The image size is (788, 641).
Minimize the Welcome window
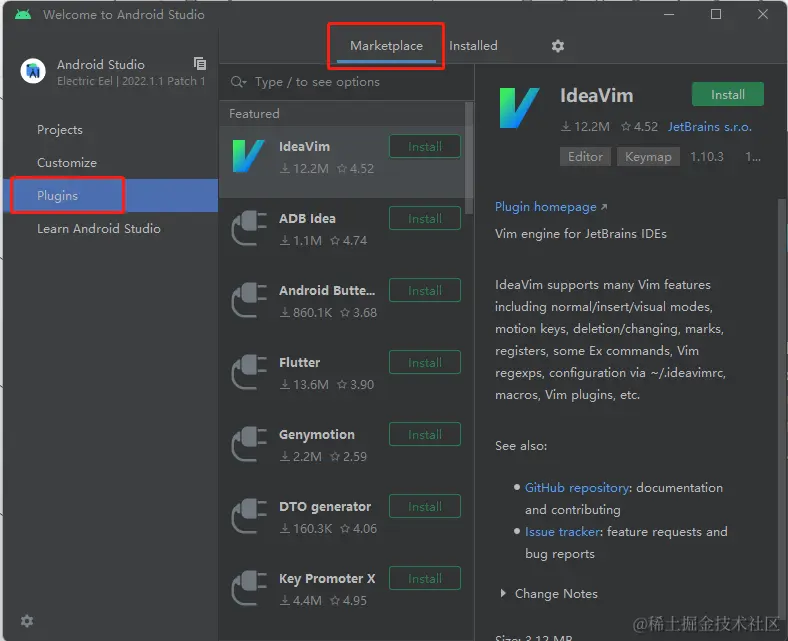[669, 14]
